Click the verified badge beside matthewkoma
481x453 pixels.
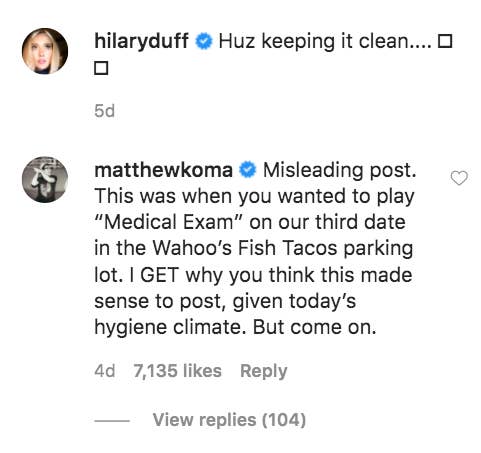click(248, 170)
